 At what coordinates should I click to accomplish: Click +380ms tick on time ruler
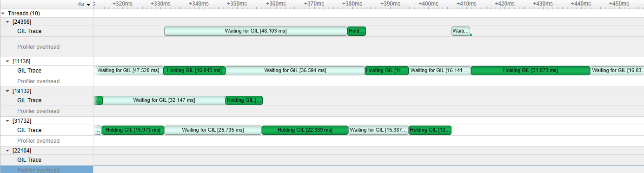pos(352,4)
